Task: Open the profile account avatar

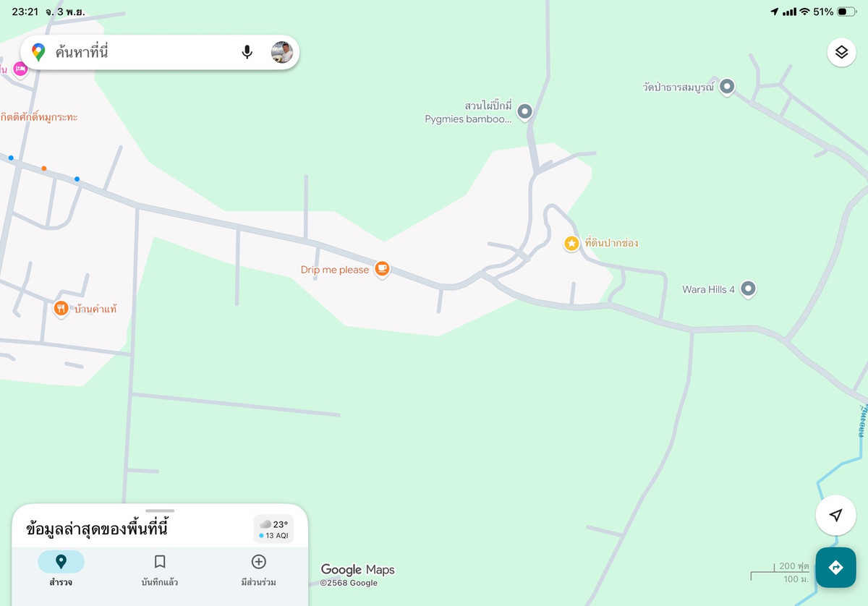Action: (282, 52)
